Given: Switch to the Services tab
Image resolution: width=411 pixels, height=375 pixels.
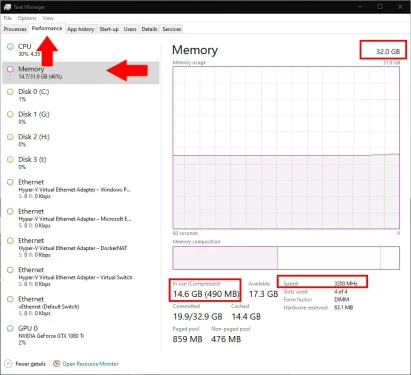Looking at the screenshot, I should pos(172,29).
